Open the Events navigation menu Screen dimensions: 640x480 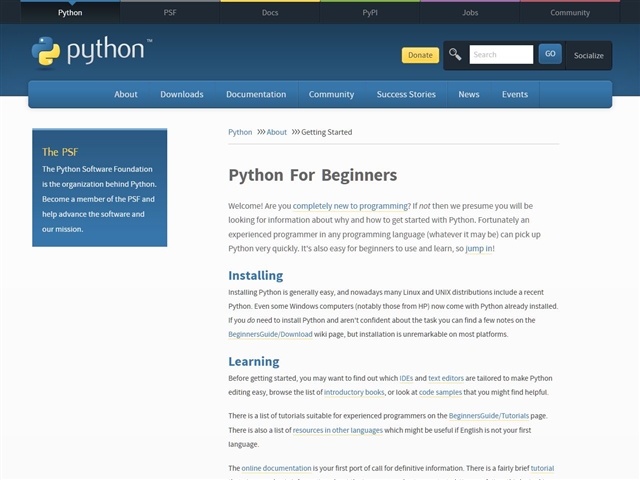click(515, 94)
